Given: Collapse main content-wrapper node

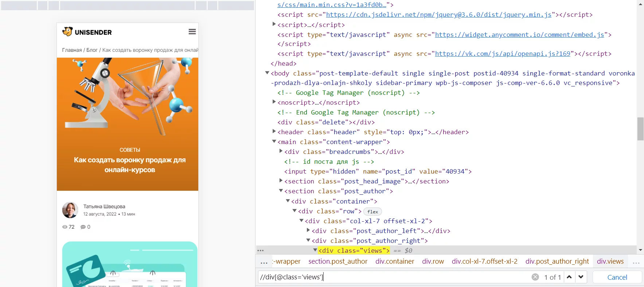Looking at the screenshot, I should (274, 141).
